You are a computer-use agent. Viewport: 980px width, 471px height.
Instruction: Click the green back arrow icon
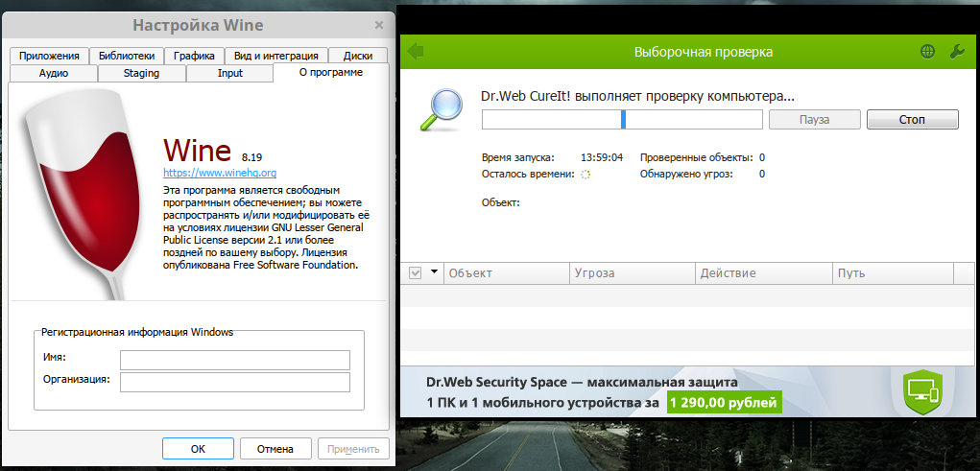tap(416, 52)
